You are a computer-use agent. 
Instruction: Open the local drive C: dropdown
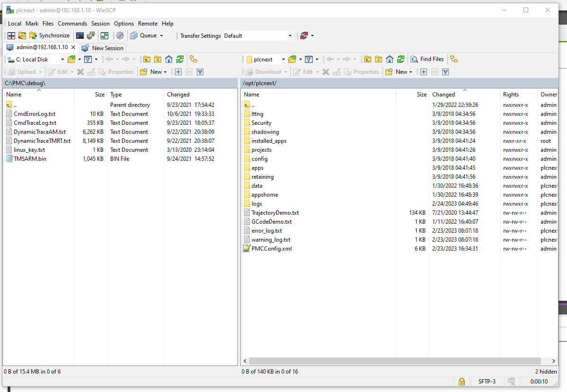pyautogui.click(x=62, y=59)
